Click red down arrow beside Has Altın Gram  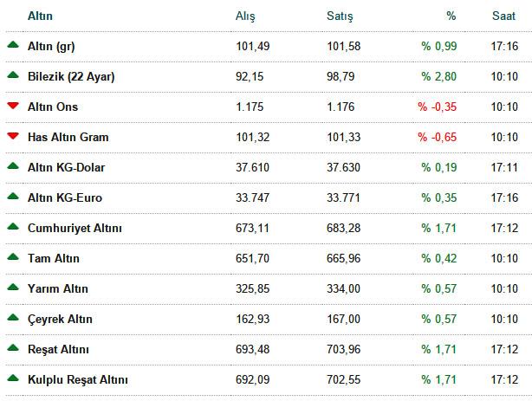click(13, 136)
